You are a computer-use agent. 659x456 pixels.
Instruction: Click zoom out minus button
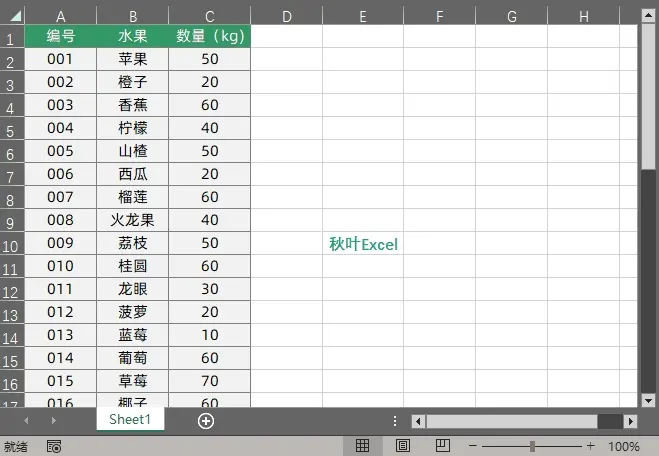click(473, 446)
